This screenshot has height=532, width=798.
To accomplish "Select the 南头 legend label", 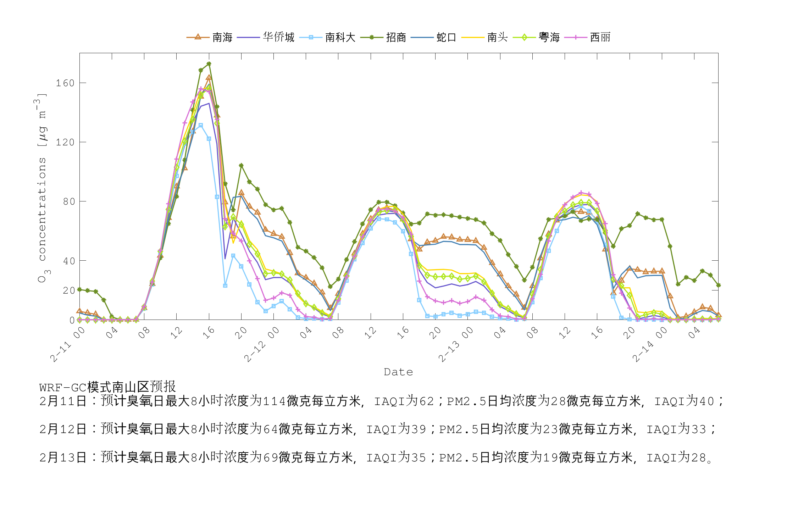I will tap(497, 37).
